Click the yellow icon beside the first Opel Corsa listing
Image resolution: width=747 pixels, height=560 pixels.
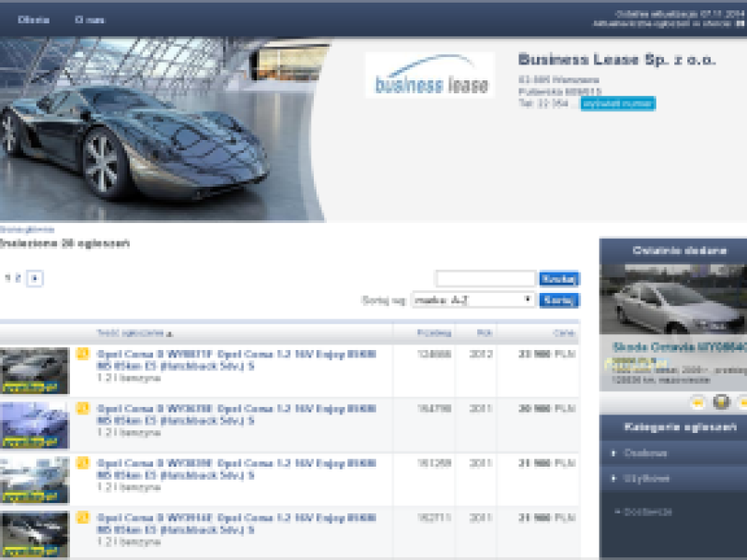click(82, 355)
